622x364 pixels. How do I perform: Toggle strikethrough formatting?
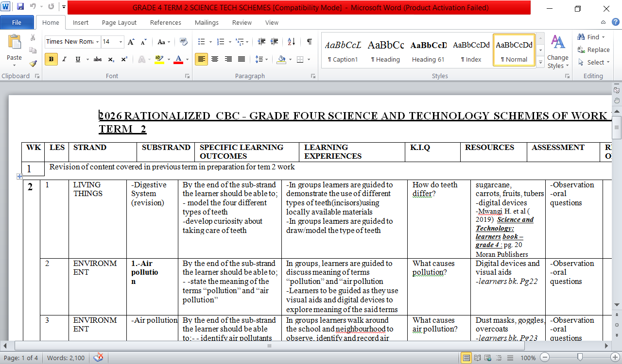[x=97, y=59]
